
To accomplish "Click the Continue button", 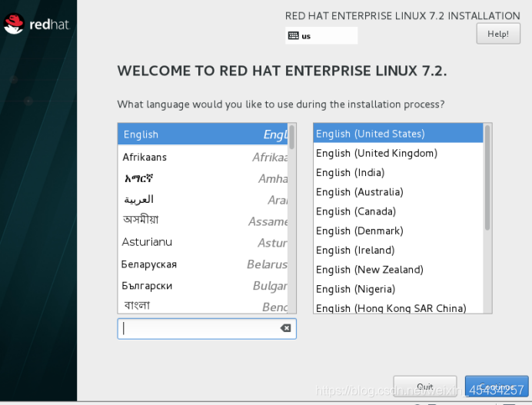I will pos(497,387).
